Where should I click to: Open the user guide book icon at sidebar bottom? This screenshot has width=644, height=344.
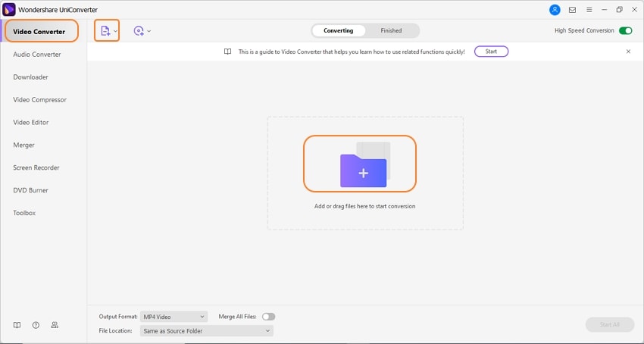coord(17,325)
